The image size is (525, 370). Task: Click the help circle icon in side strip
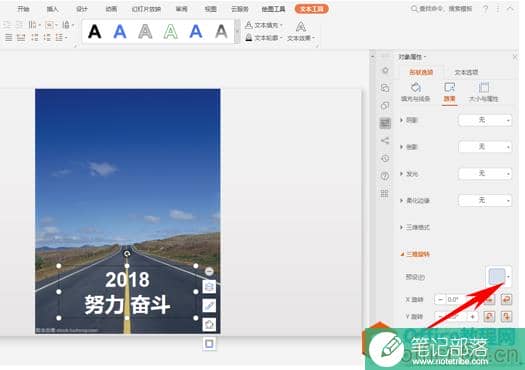pyautogui.click(x=385, y=176)
